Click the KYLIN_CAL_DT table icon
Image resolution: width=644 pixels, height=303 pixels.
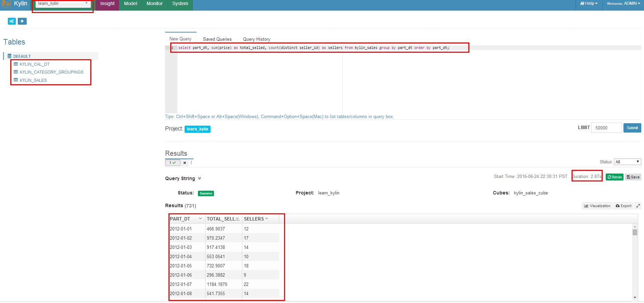[16, 64]
